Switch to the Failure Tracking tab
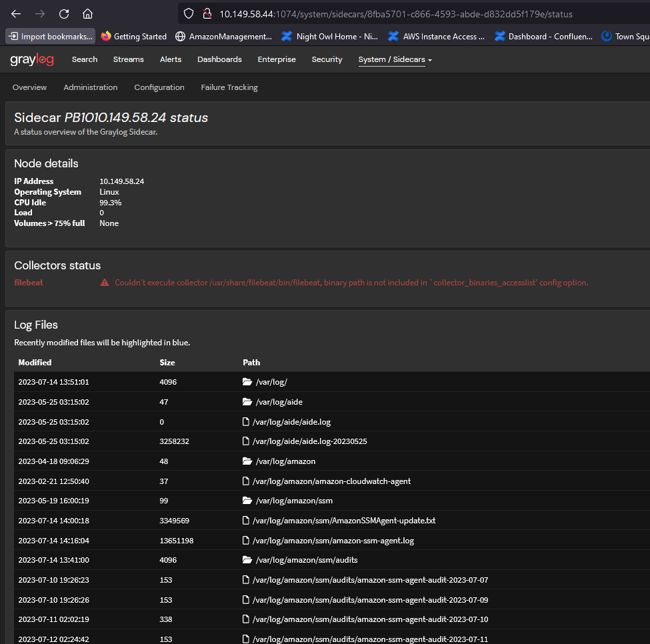Viewport: 650px width, 644px height. pyautogui.click(x=229, y=87)
